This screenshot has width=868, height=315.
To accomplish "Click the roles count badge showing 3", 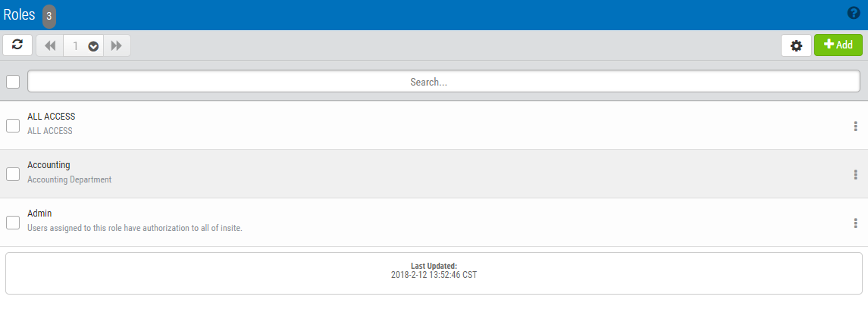I will point(49,17).
